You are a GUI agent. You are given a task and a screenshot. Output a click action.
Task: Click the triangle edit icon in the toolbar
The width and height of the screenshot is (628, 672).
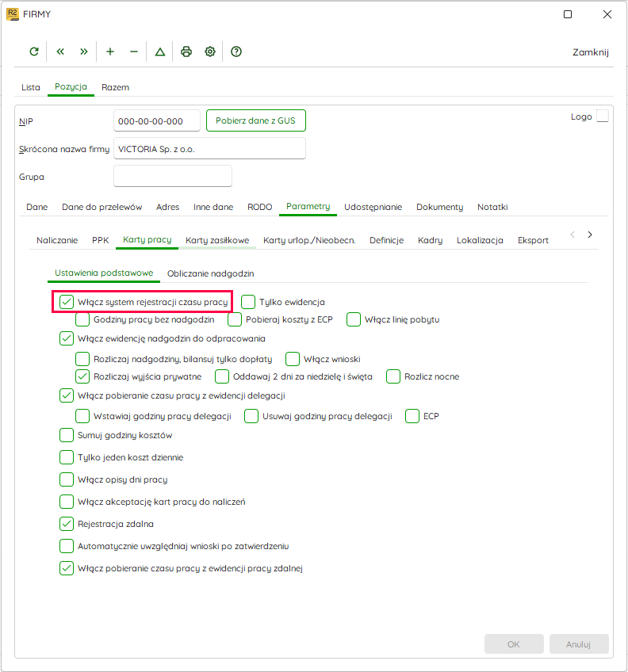160,52
